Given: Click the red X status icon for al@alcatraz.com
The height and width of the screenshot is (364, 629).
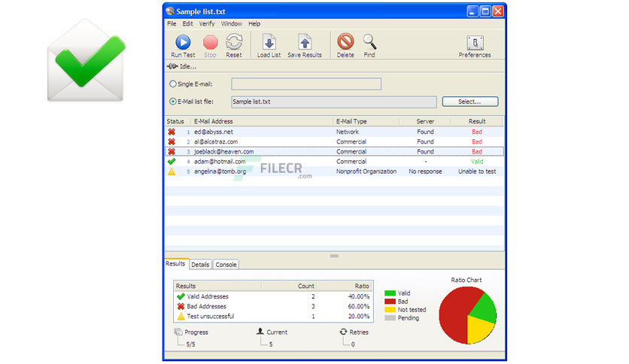Looking at the screenshot, I should pyautogui.click(x=172, y=141).
